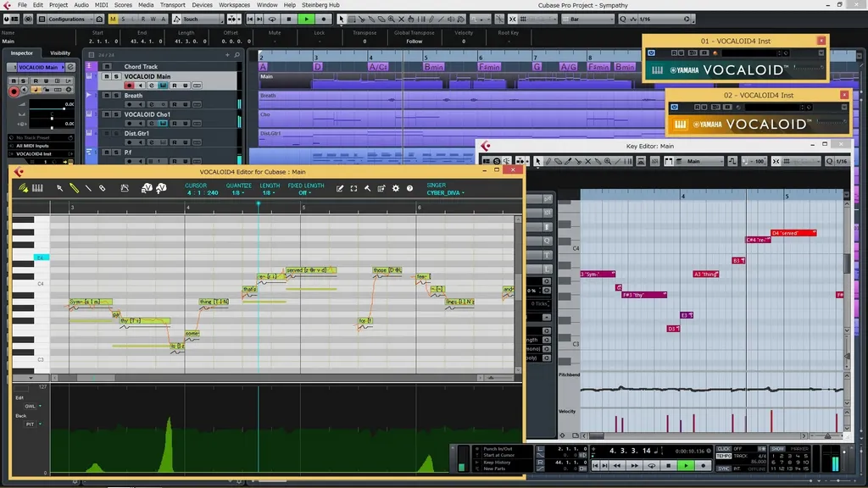Toggle the yellow global Mute M button
The height and width of the screenshot is (488, 868).
tap(113, 19)
